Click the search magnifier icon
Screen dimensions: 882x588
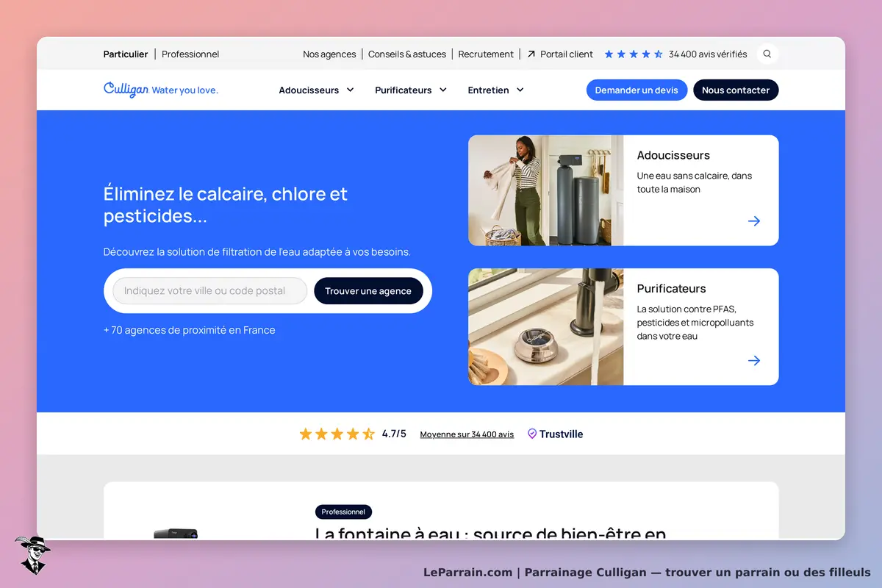(767, 54)
